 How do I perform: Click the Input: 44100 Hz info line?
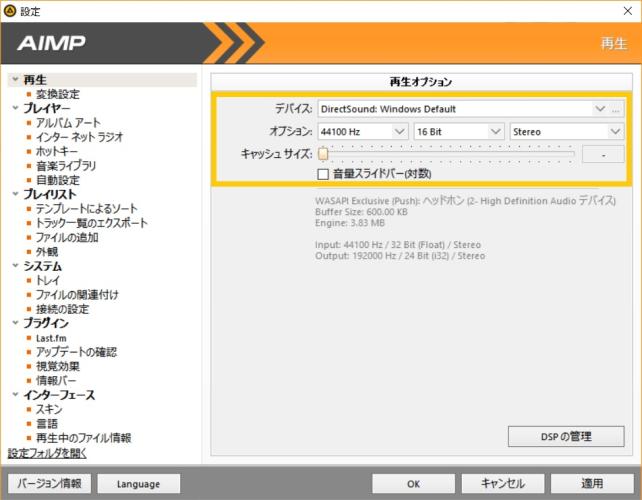398,244
